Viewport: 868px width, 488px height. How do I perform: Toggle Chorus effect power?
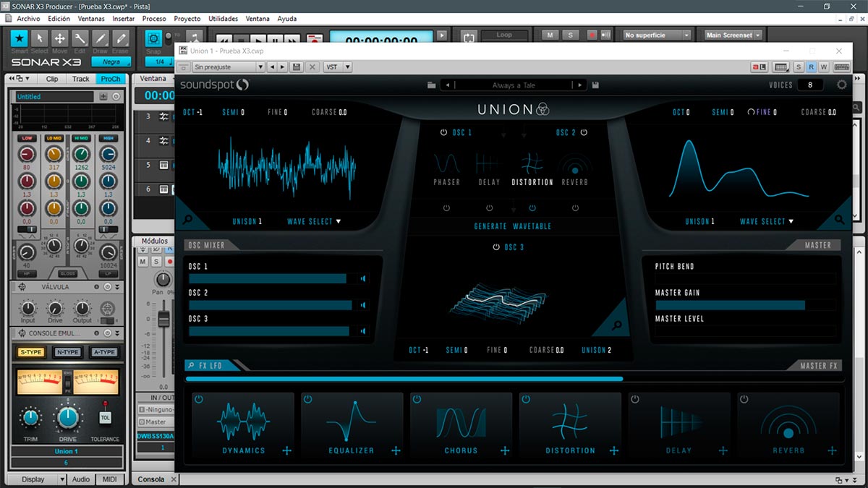pyautogui.click(x=417, y=399)
